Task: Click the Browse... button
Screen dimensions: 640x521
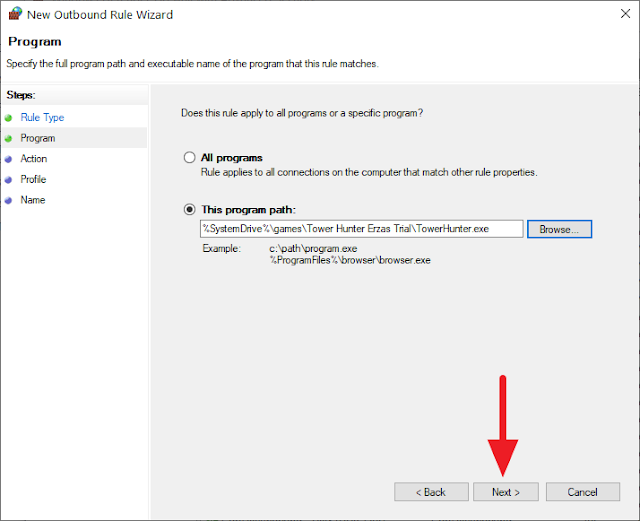Action: click(x=559, y=229)
